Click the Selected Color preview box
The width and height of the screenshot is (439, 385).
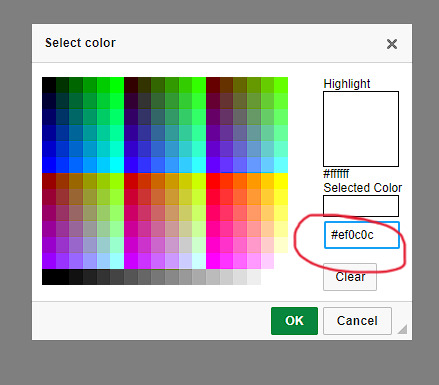point(361,206)
